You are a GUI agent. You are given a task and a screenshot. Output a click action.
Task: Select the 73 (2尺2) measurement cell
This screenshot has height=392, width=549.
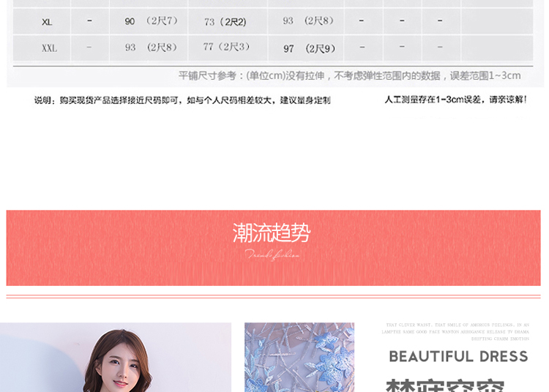(225, 22)
